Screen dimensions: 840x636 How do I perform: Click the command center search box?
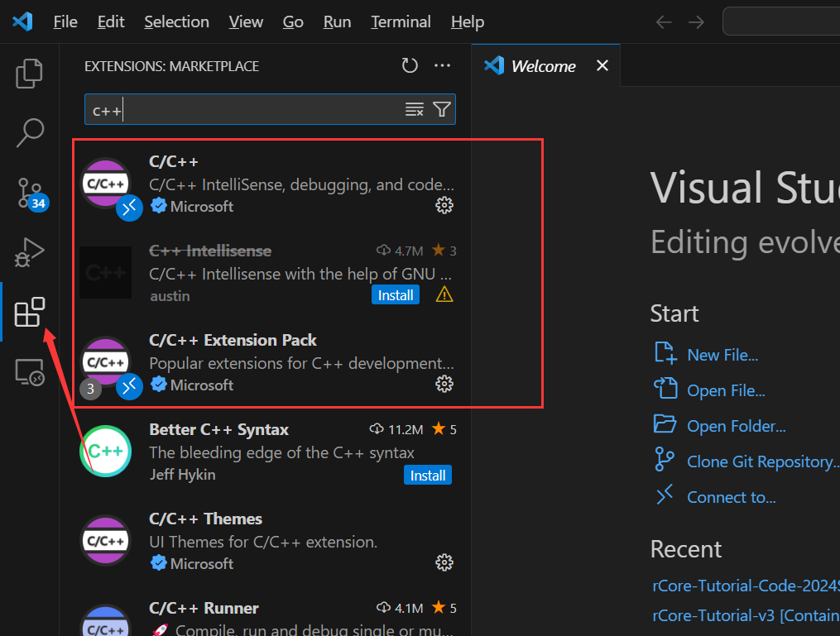pyautogui.click(x=781, y=22)
